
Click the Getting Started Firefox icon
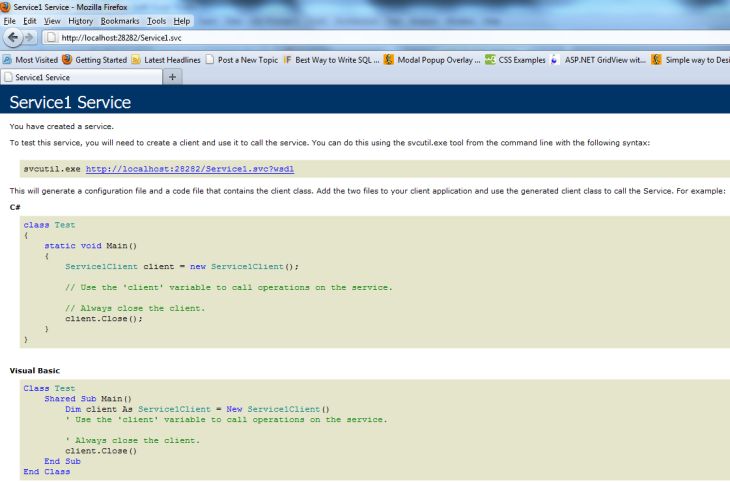[x=67, y=60]
